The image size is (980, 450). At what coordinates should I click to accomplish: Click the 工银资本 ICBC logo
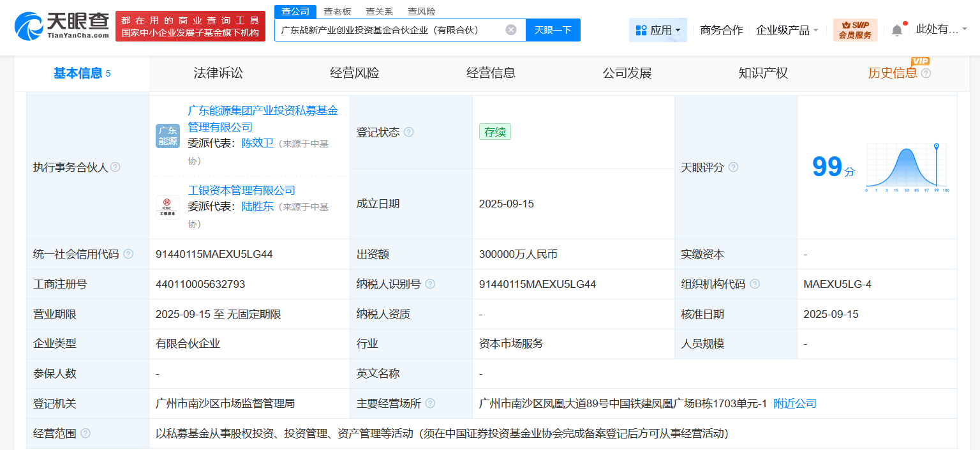point(167,207)
